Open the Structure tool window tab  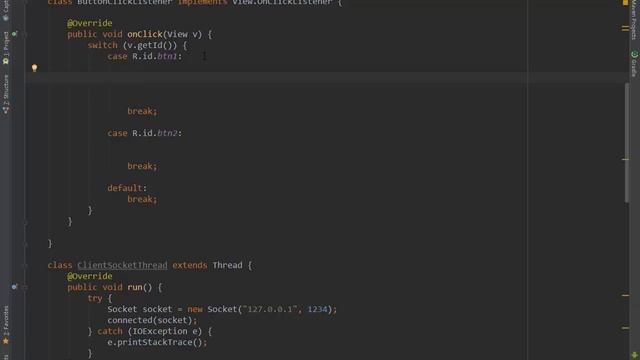click(x=6, y=94)
